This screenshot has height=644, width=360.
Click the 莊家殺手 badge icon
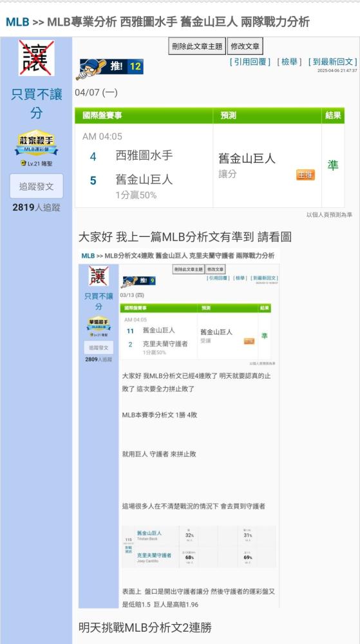pyautogui.click(x=37, y=142)
